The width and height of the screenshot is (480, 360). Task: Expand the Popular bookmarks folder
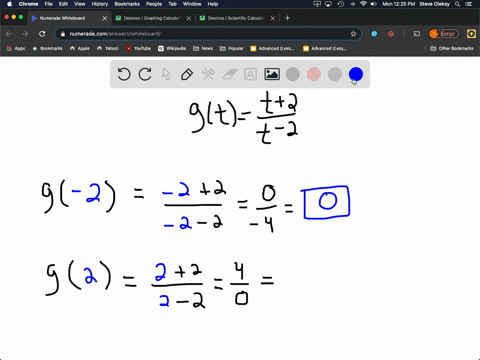[232, 48]
